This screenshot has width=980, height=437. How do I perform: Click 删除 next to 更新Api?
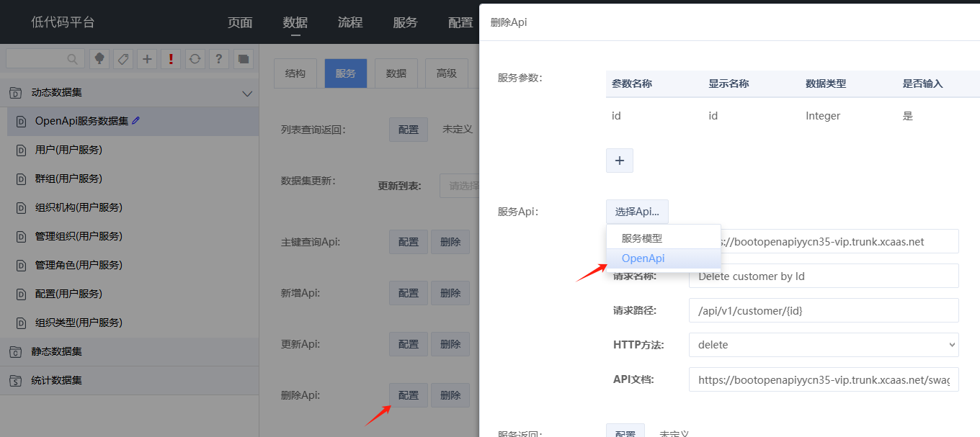450,344
